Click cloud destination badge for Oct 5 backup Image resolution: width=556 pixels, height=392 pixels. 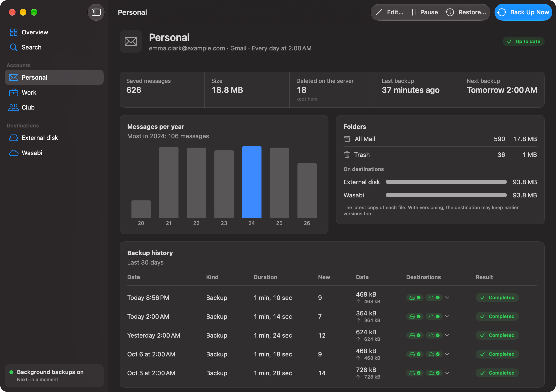coord(434,373)
